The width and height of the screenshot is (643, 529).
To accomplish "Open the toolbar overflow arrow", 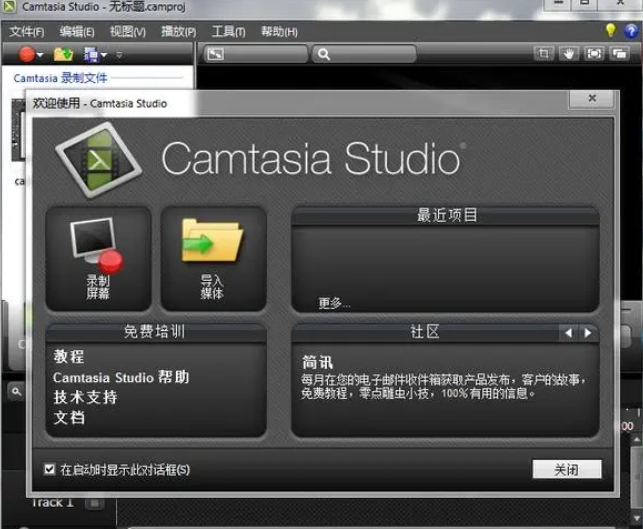I will pyautogui.click(x=119, y=54).
